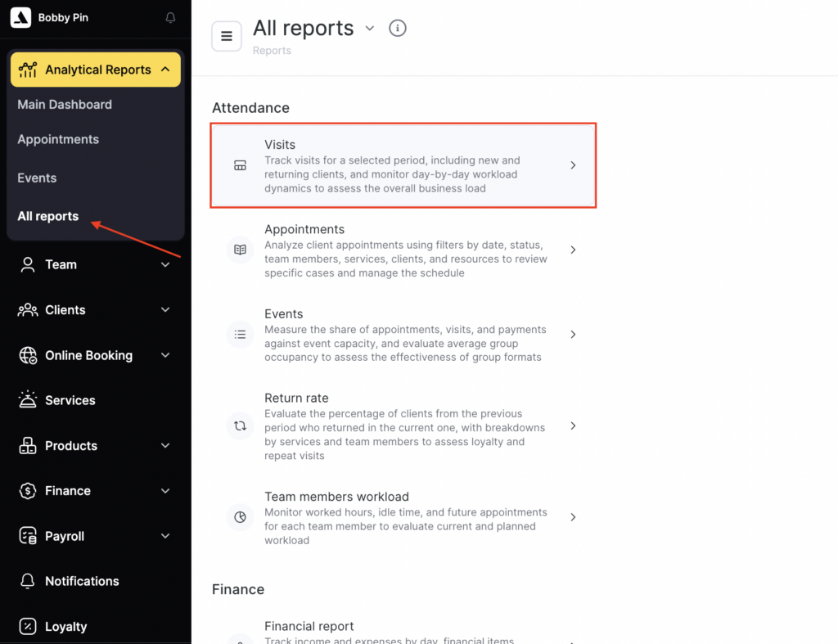The height and width of the screenshot is (644, 838).
Task: Open the Notifications sidebar item
Action: tap(82, 581)
